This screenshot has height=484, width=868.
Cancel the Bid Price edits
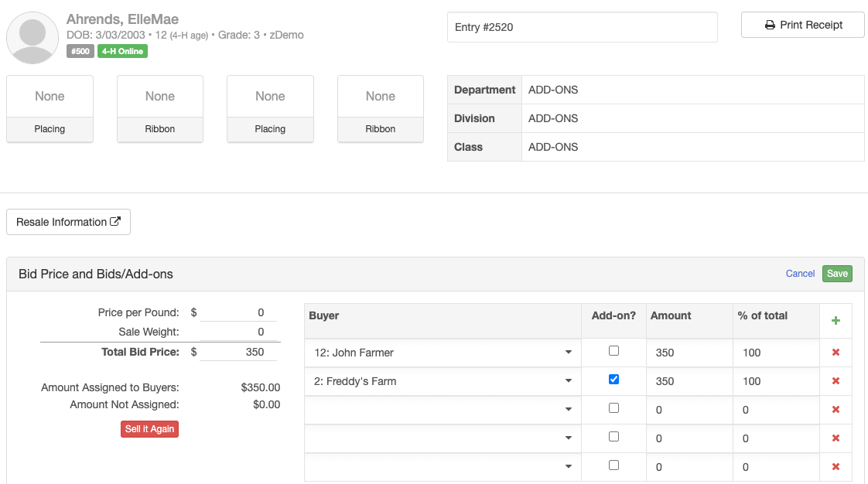[800, 273]
